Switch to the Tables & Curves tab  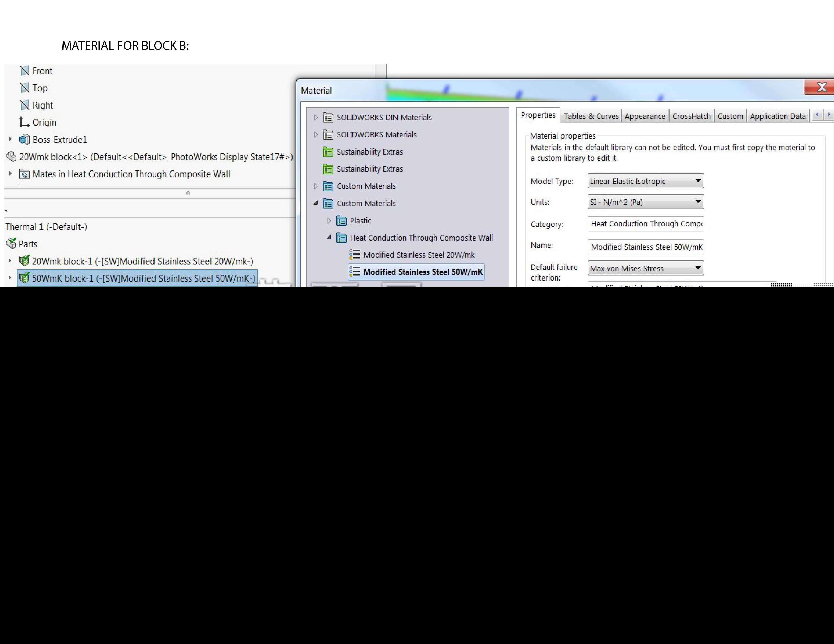[x=591, y=116]
